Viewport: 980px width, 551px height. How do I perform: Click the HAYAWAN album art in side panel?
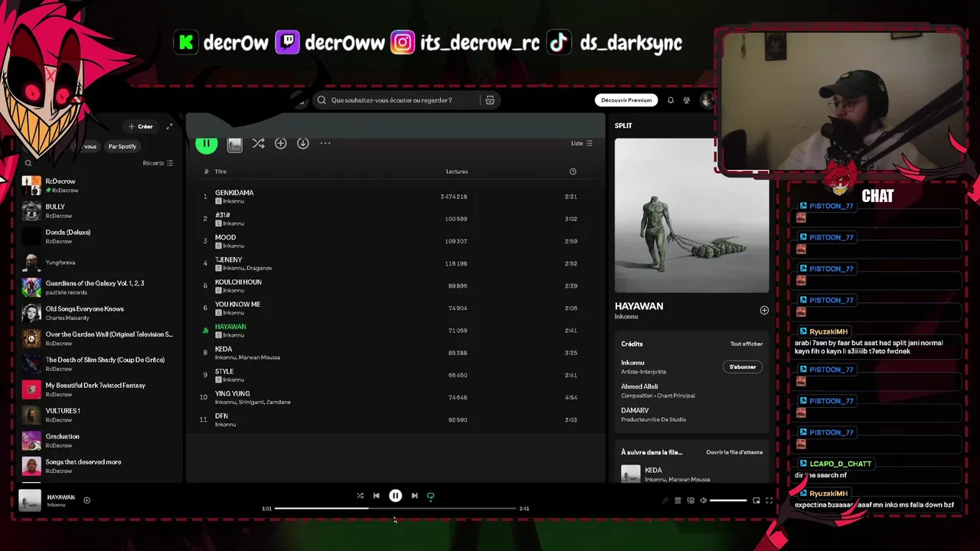(x=691, y=216)
